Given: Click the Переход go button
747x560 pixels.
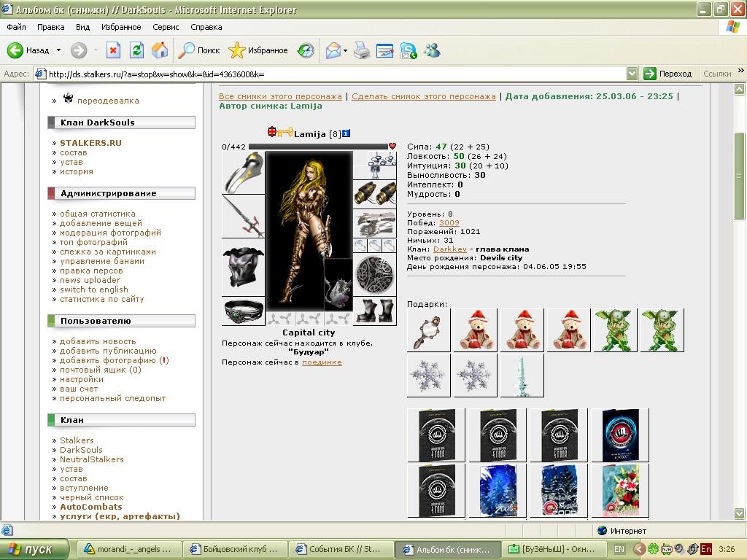Looking at the screenshot, I should tap(668, 74).
